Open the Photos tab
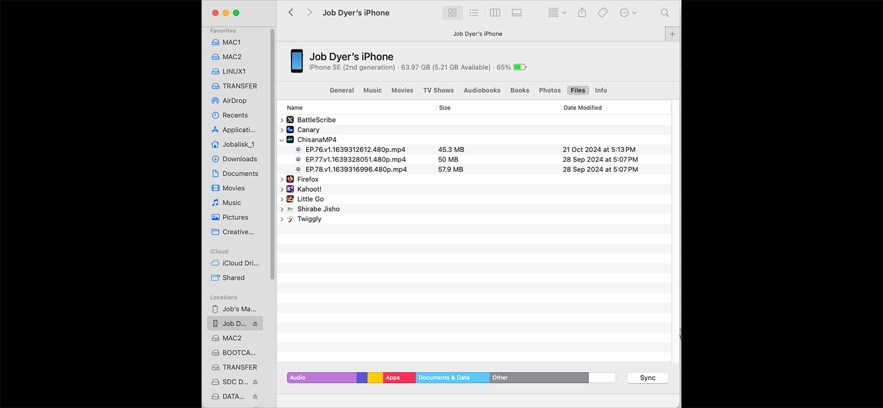Viewport: 883px width, 408px height. 550,90
